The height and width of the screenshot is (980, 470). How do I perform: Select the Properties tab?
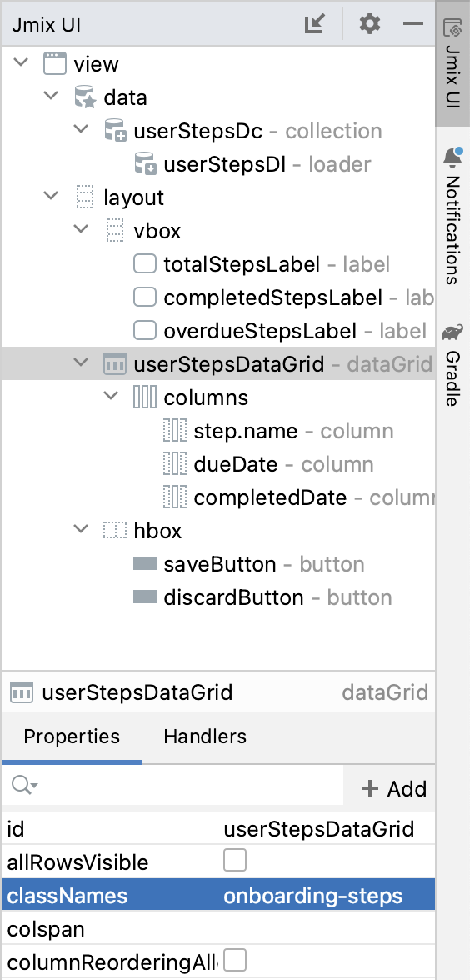click(72, 737)
